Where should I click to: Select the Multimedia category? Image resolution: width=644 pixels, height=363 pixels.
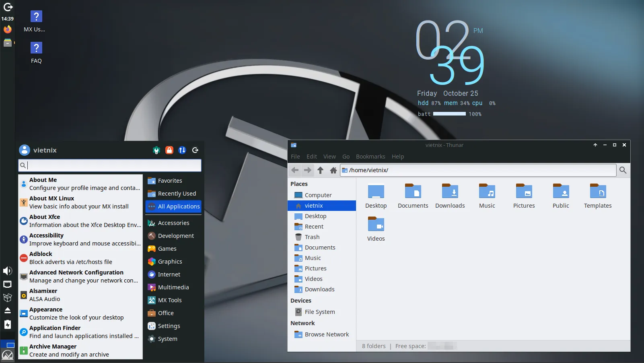tap(173, 287)
